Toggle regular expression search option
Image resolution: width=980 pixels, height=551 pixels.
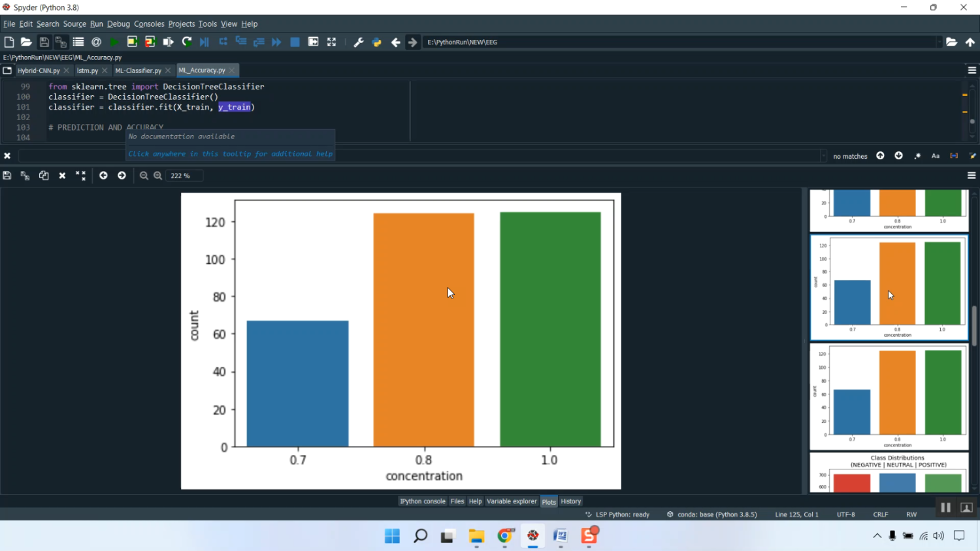(917, 156)
